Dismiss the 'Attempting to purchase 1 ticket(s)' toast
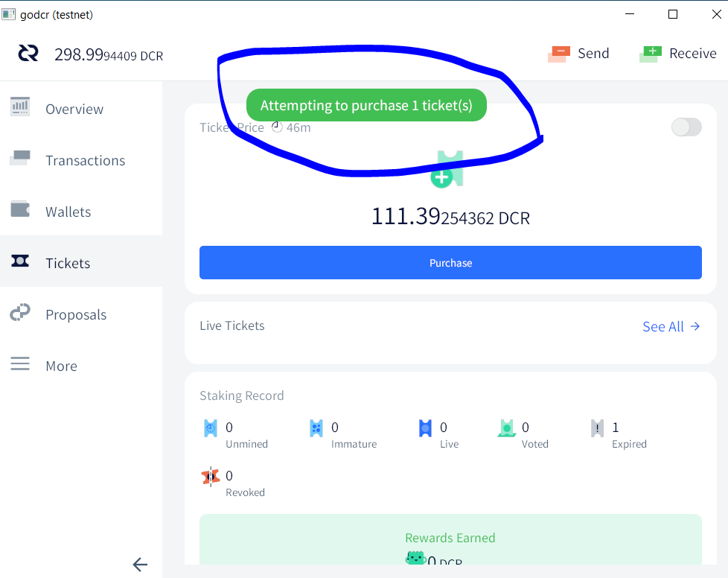 (x=366, y=105)
